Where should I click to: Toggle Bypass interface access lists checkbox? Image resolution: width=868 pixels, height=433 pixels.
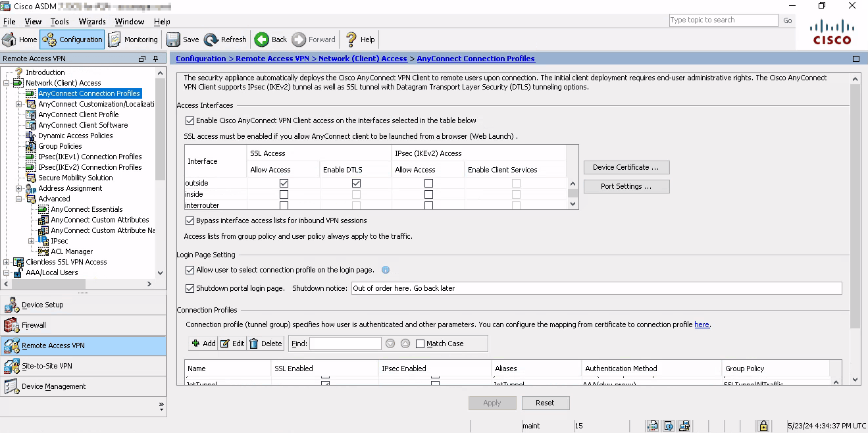[190, 221]
